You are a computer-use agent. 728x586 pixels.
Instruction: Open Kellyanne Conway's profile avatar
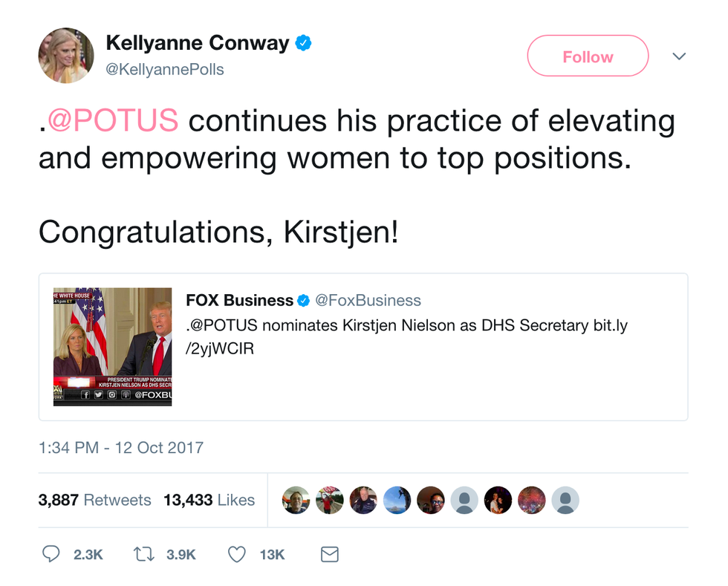66,56
